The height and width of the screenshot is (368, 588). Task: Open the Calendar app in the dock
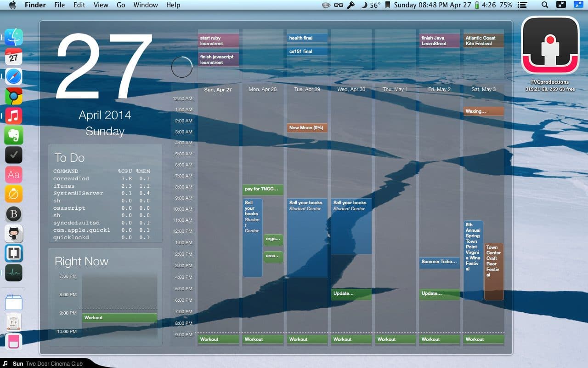[14, 57]
